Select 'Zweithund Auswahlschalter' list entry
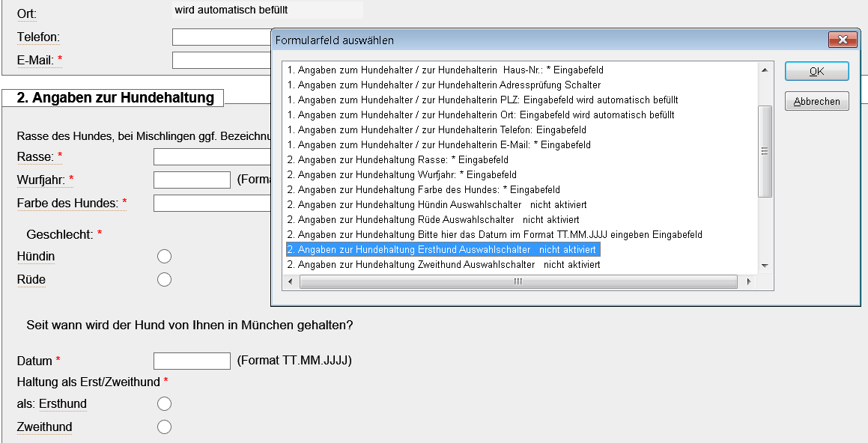 (x=443, y=264)
